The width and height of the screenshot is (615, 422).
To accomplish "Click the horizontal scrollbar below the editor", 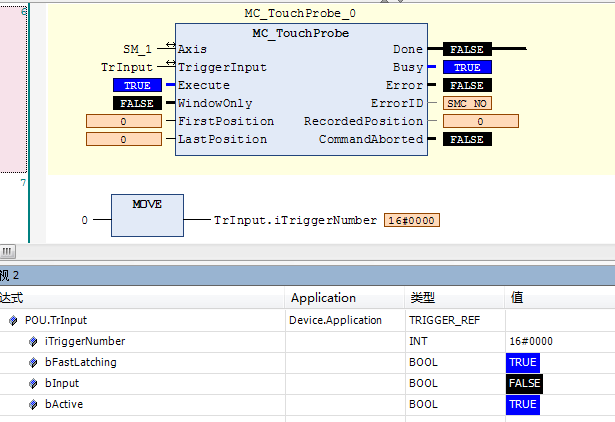I will (300, 251).
